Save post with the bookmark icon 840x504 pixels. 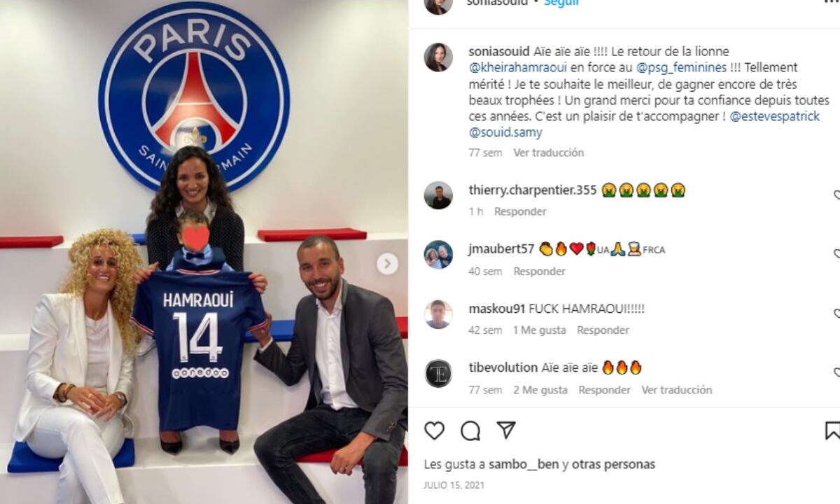coord(832,430)
